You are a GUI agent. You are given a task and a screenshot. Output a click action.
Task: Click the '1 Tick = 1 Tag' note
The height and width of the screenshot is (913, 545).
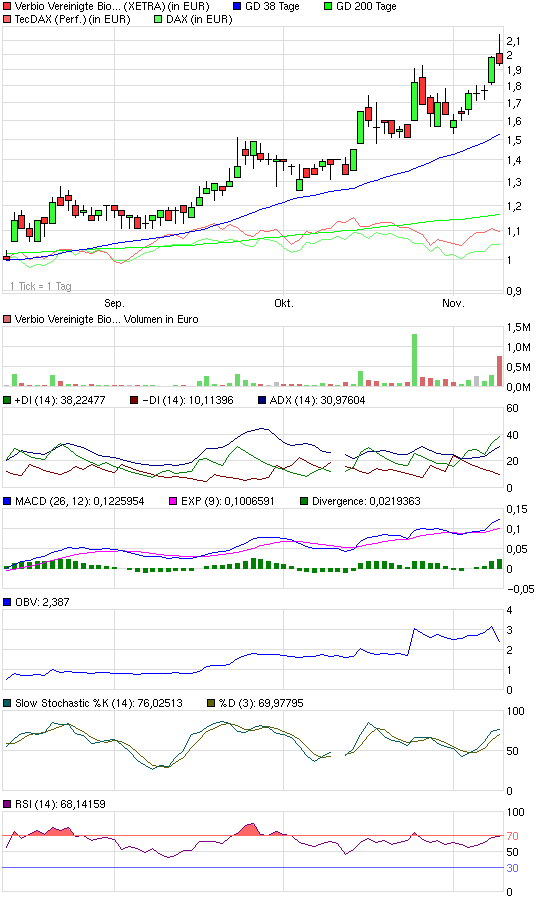pyautogui.click(x=41, y=286)
